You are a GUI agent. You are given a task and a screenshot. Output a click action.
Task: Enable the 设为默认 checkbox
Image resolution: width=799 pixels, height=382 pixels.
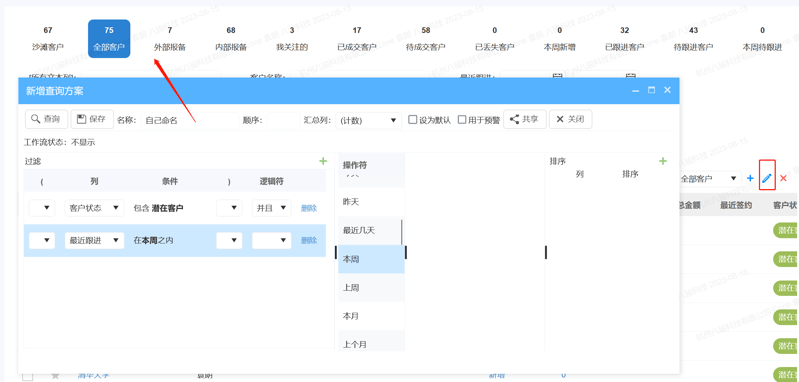tap(413, 120)
